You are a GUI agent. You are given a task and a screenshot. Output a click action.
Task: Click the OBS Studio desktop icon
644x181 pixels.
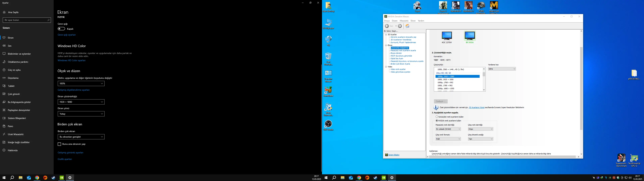[x=328, y=126]
